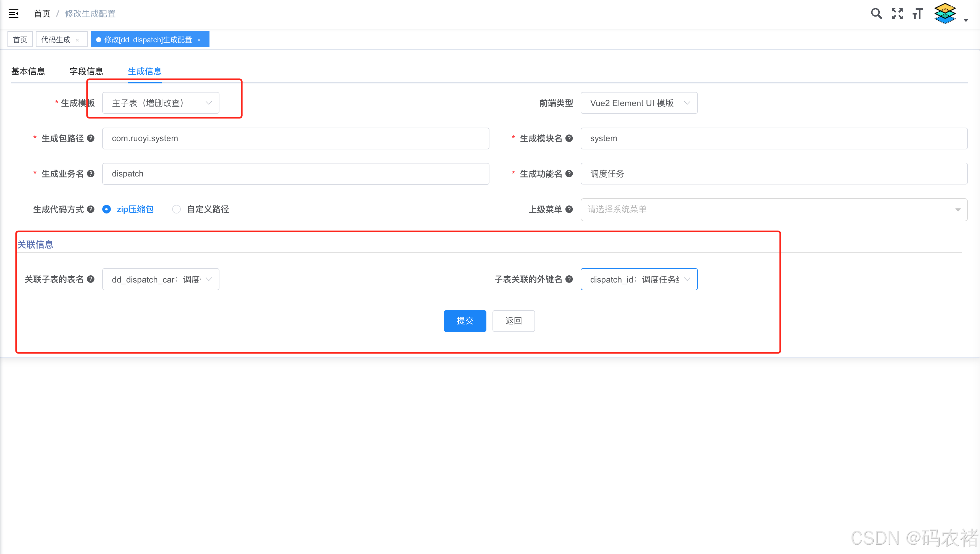This screenshot has width=980, height=554.
Task: Select the 自定义路径 radio option
Action: pos(200,209)
